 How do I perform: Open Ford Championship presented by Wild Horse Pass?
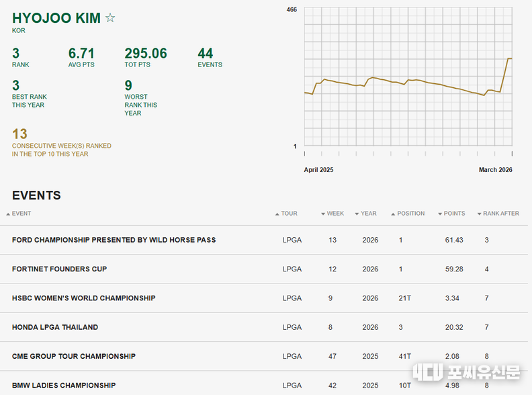(114, 240)
